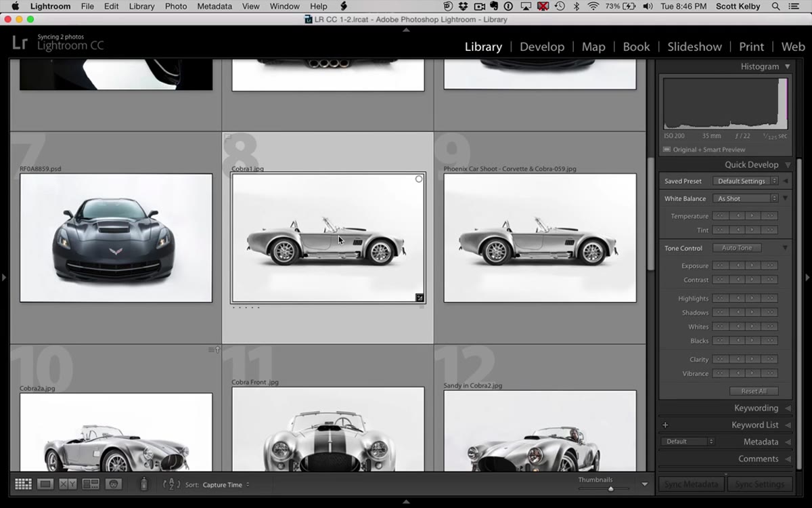Click the Sync Metadata button

pos(691,484)
